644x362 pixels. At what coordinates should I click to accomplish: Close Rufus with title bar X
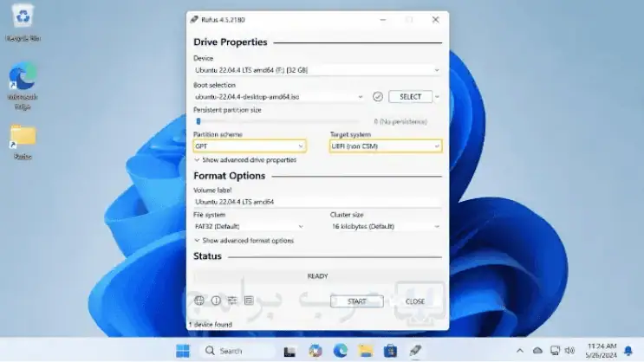[435, 20]
